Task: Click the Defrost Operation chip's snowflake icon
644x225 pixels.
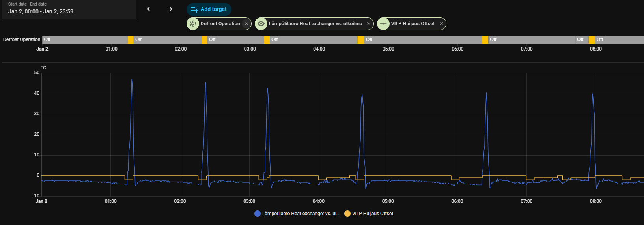Action: coord(193,24)
